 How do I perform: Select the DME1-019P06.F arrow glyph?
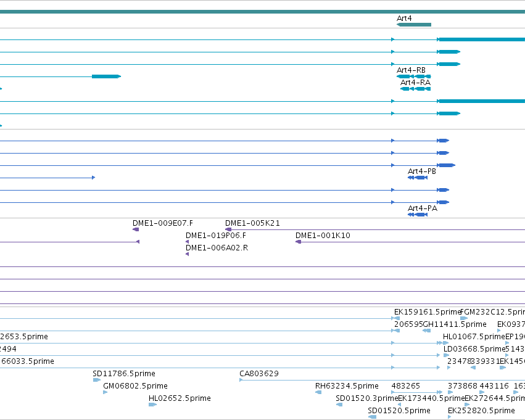pos(187,242)
